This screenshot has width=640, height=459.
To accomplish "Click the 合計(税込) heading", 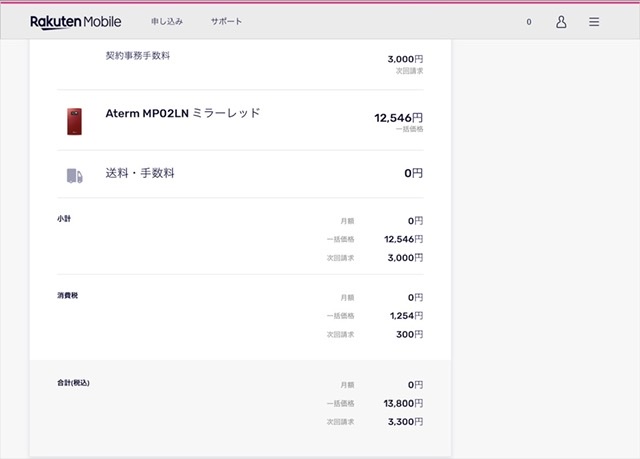I will click(x=73, y=383).
